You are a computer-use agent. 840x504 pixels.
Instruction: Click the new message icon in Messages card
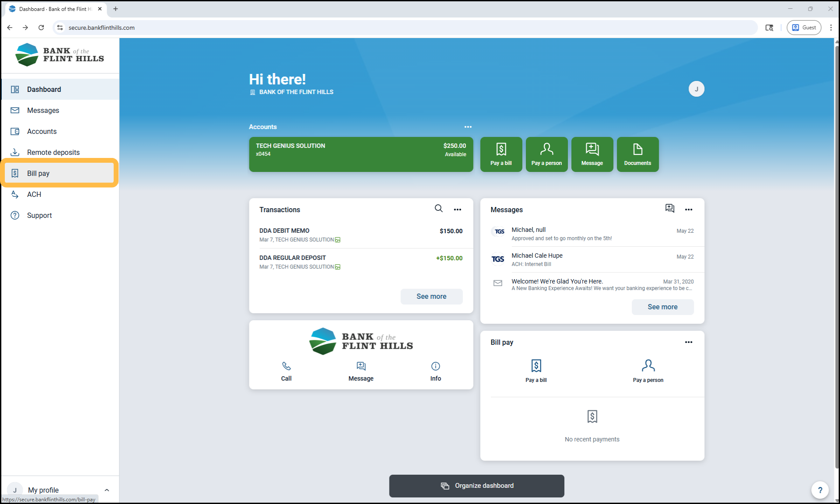669,209
